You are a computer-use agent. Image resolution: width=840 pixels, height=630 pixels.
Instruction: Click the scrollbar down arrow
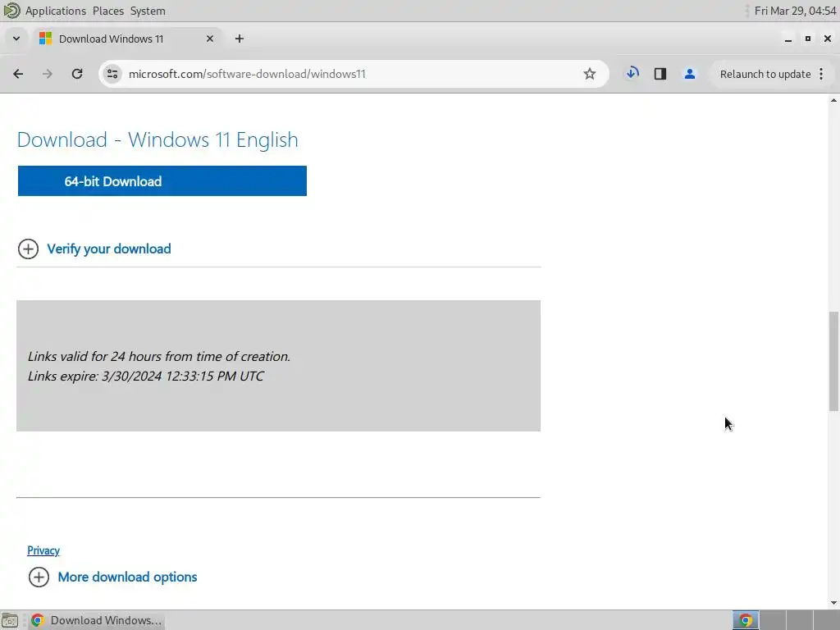[x=833, y=603]
